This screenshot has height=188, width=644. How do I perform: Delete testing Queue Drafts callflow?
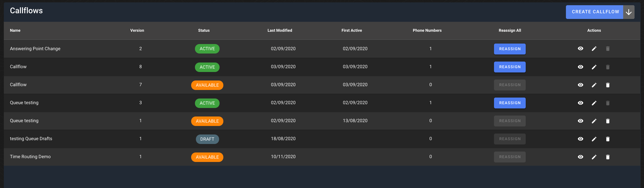[x=608, y=139]
